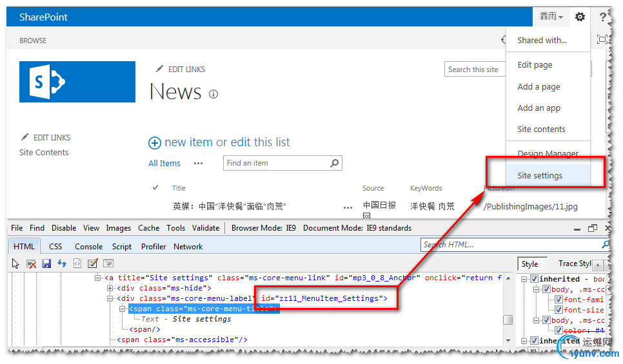Click the magnifier in Find an item

pos(335,163)
